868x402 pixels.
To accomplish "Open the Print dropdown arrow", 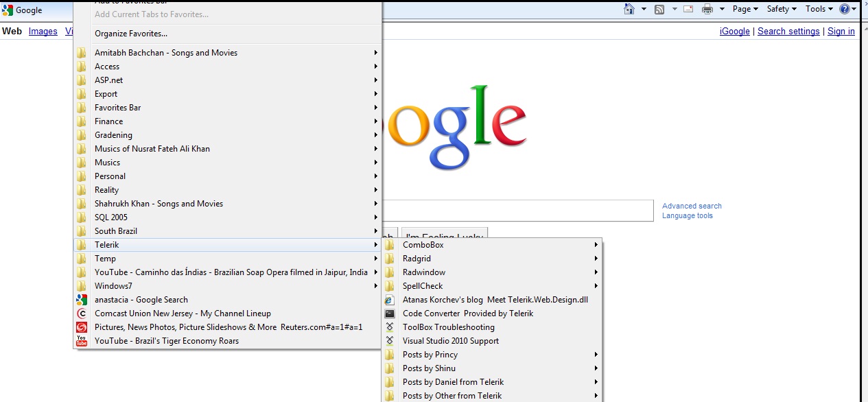I will point(721,9).
